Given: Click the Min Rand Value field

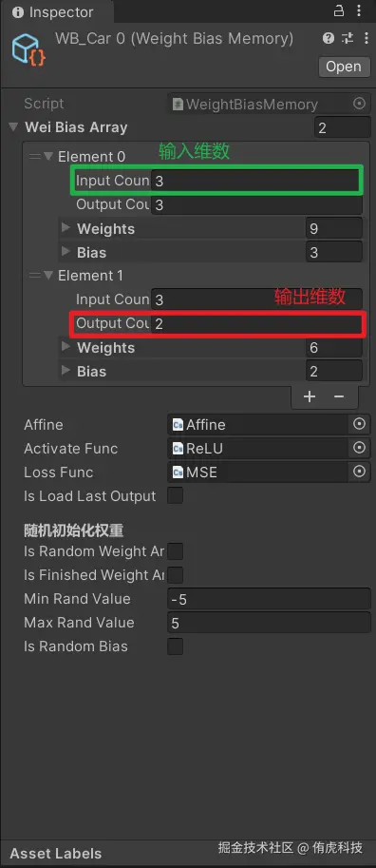Looking at the screenshot, I should point(269,599).
